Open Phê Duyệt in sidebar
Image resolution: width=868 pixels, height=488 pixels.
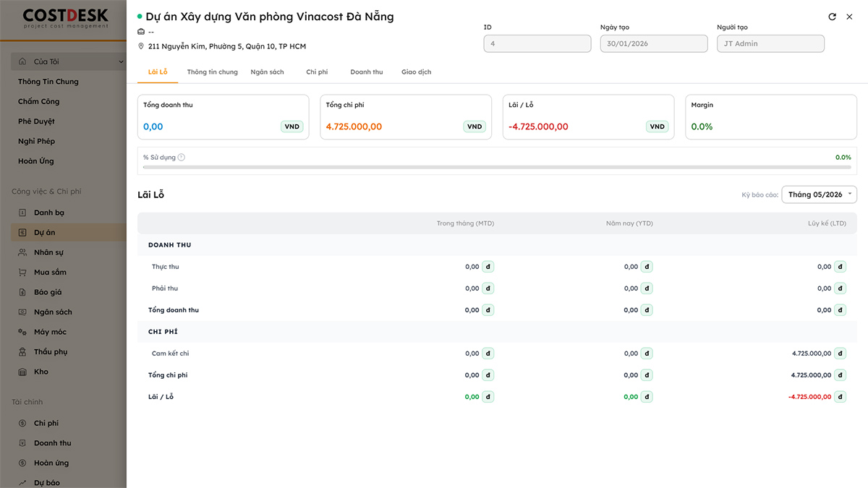(36, 121)
